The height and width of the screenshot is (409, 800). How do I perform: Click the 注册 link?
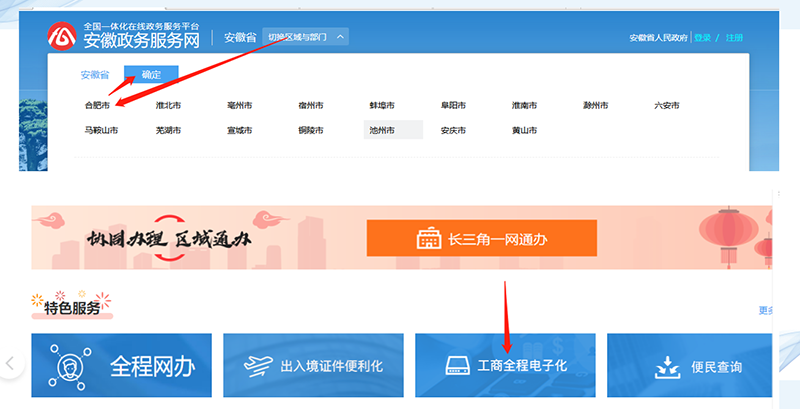click(x=734, y=38)
